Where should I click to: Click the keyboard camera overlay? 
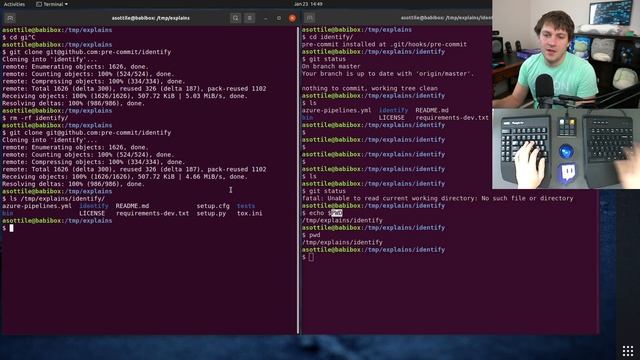(x=566, y=149)
